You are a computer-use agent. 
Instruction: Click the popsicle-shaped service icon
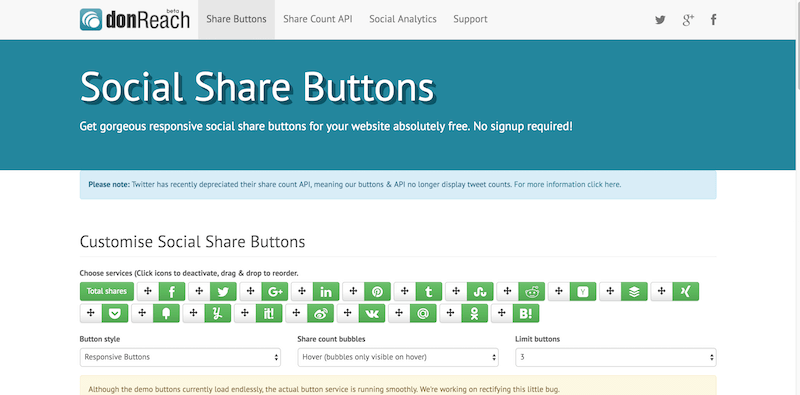(167, 313)
